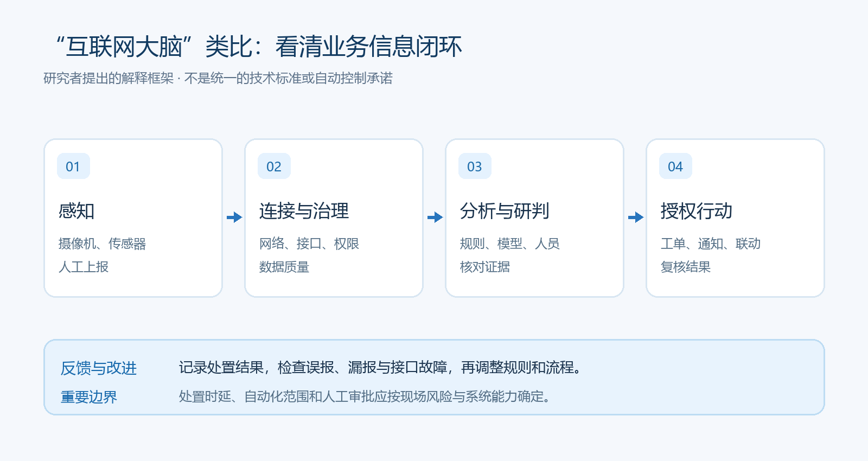Click the 03 step number badge
Image resolution: width=868 pixels, height=461 pixels.
(x=475, y=166)
